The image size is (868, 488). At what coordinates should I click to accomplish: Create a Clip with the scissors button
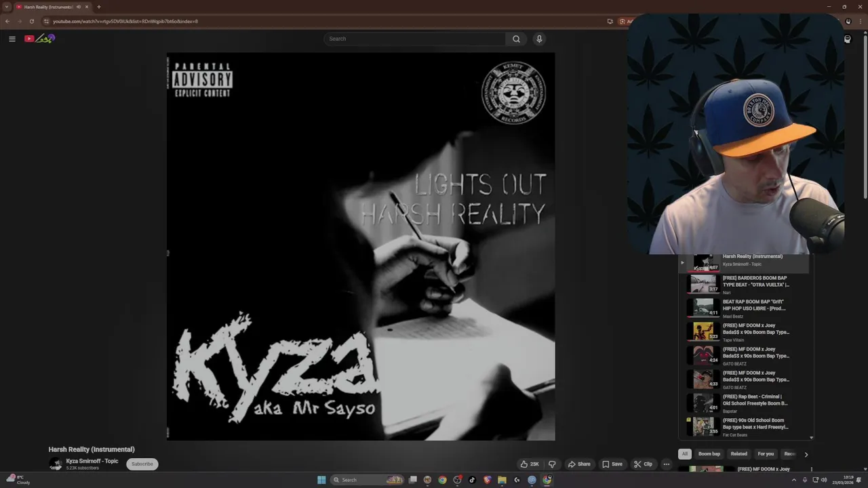tap(643, 464)
